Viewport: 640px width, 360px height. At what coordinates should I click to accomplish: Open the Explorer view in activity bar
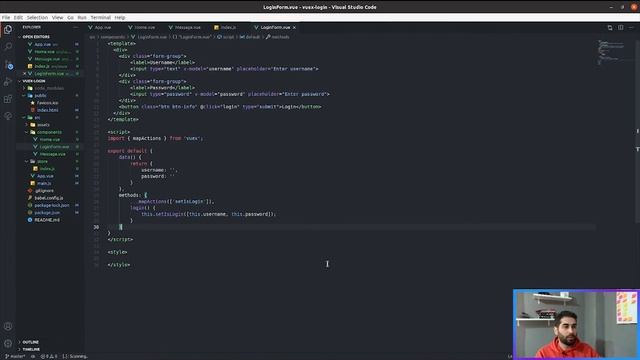tap(8, 30)
